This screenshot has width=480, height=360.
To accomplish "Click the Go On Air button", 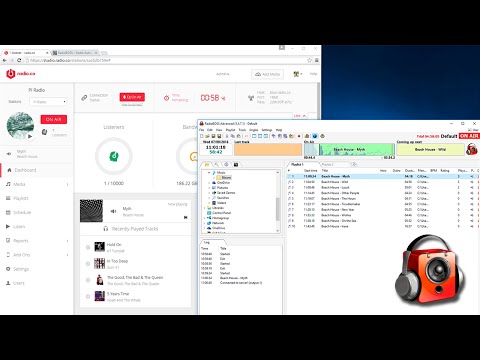I will (x=132, y=97).
